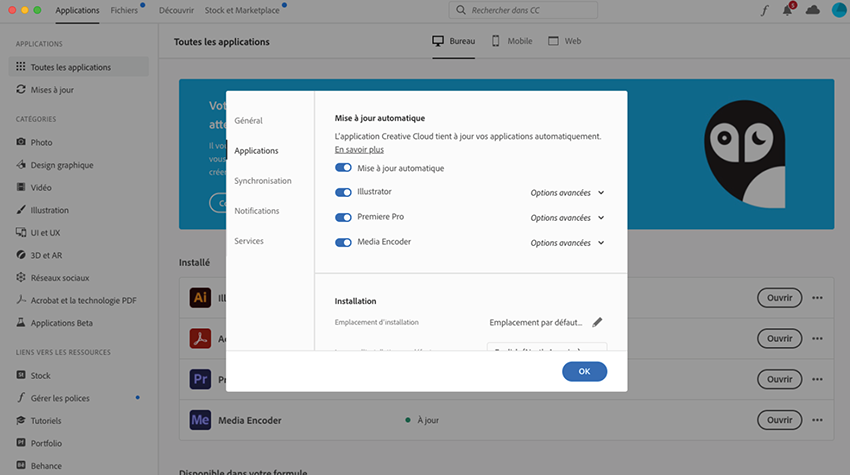
Task: Open more options for Illustrator row
Action: pyautogui.click(x=817, y=298)
